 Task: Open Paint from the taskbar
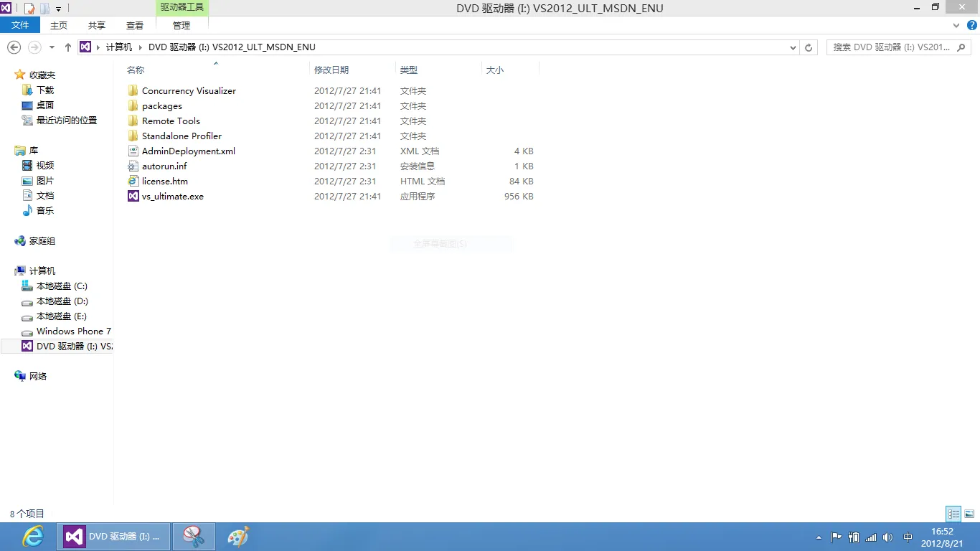coord(237,537)
